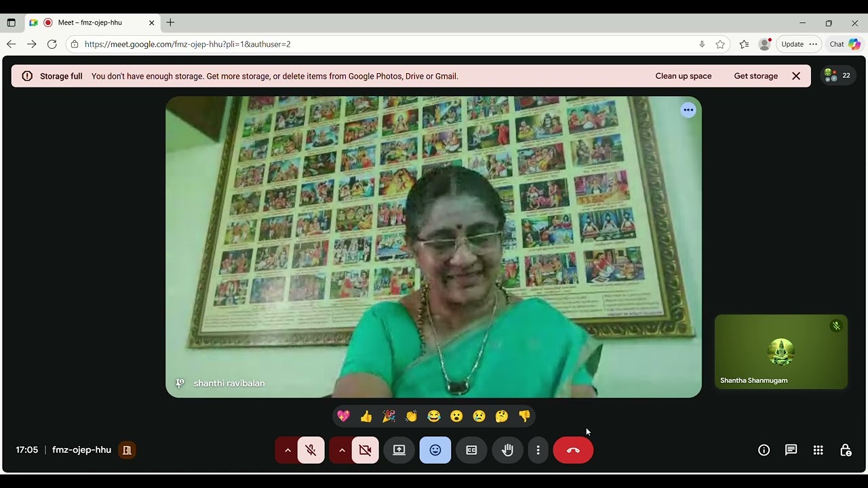The width and height of the screenshot is (868, 488).
Task: Open more options three-dot menu in call controls
Action: pos(538,450)
